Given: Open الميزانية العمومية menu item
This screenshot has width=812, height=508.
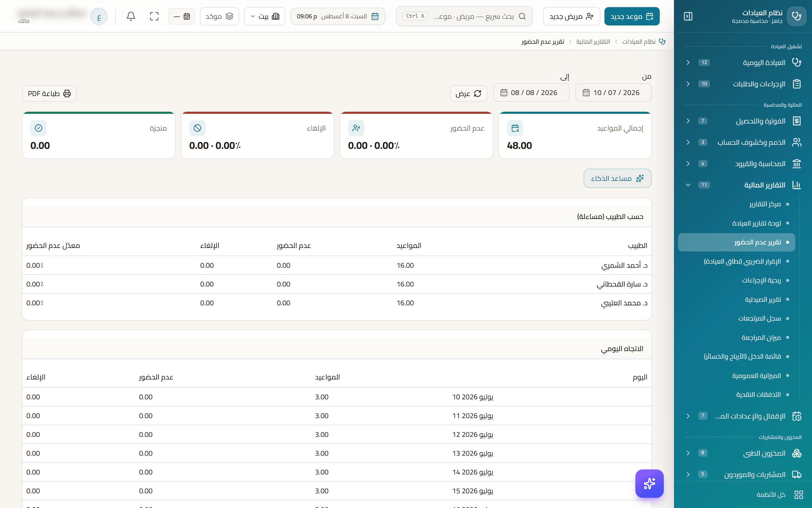Looking at the screenshot, I should [x=737, y=376].
